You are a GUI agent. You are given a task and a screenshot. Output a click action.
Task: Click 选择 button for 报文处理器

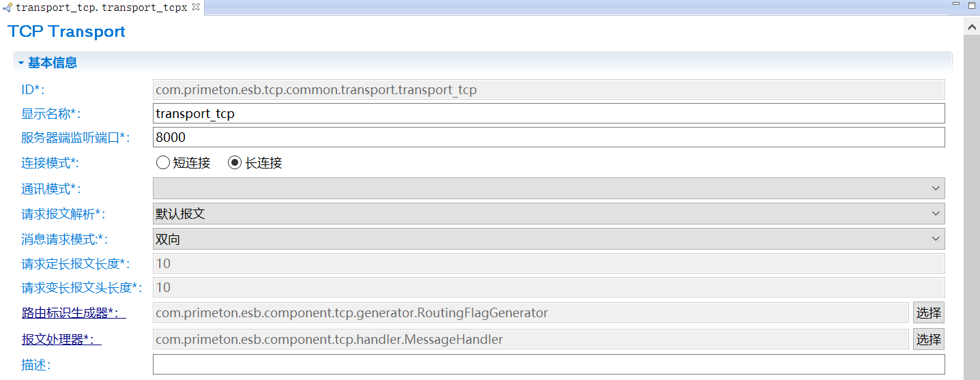[928, 339]
